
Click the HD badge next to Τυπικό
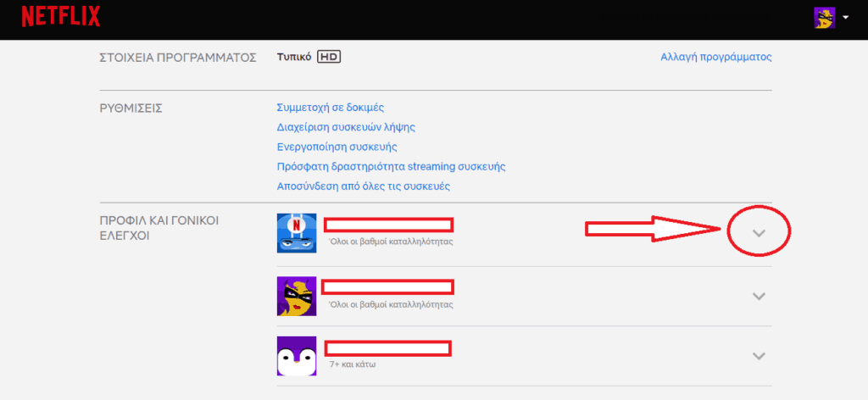click(x=329, y=57)
